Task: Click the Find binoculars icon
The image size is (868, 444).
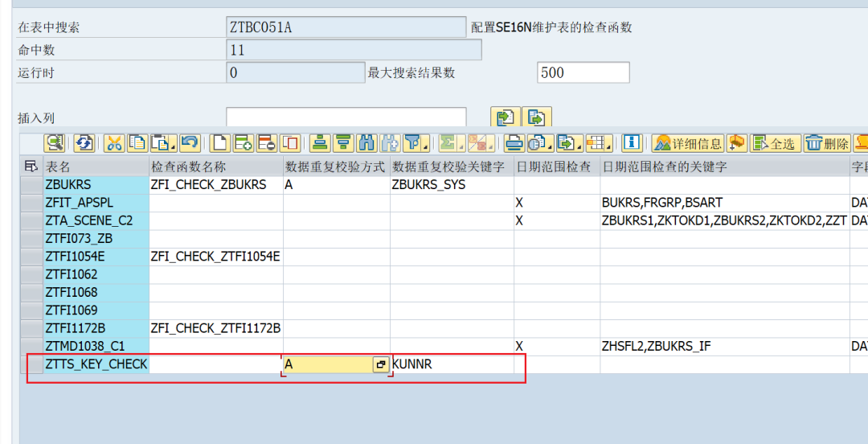Action: click(366, 142)
